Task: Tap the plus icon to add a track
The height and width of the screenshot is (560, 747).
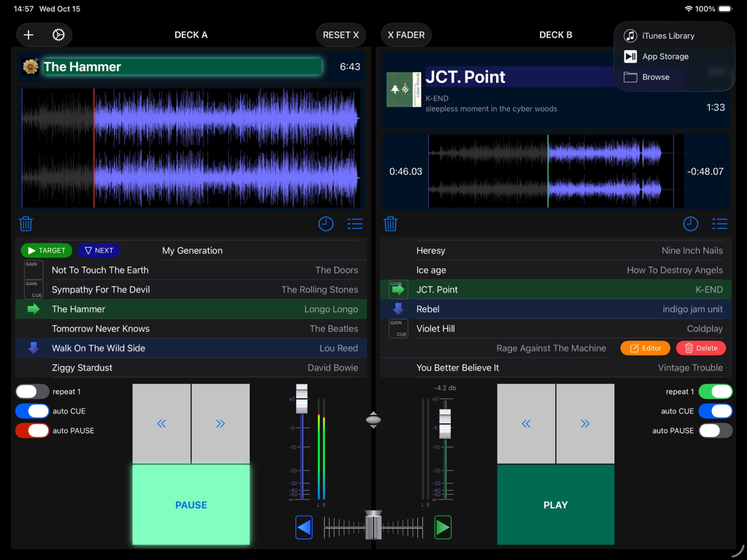Action: click(28, 34)
